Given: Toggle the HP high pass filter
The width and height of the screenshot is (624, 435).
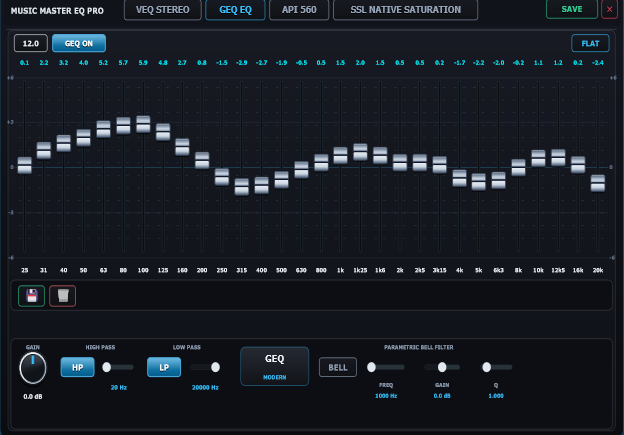Looking at the screenshot, I should pyautogui.click(x=78, y=367).
